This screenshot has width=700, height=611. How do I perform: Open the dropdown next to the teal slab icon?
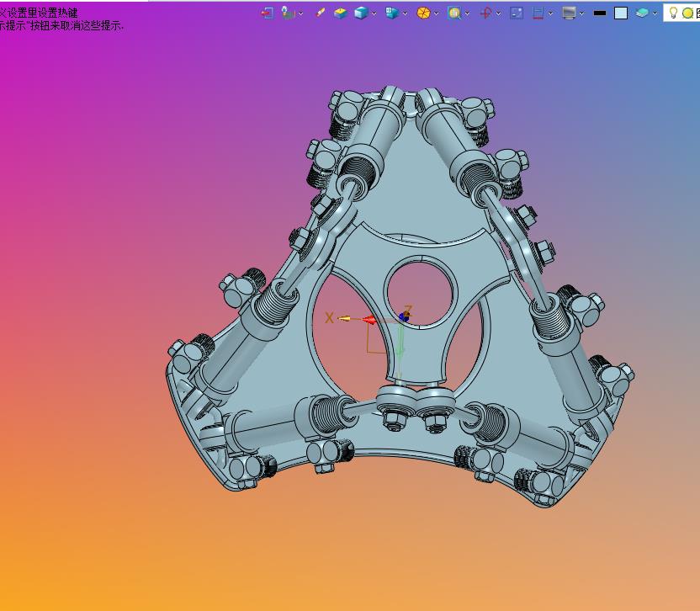coord(655,13)
